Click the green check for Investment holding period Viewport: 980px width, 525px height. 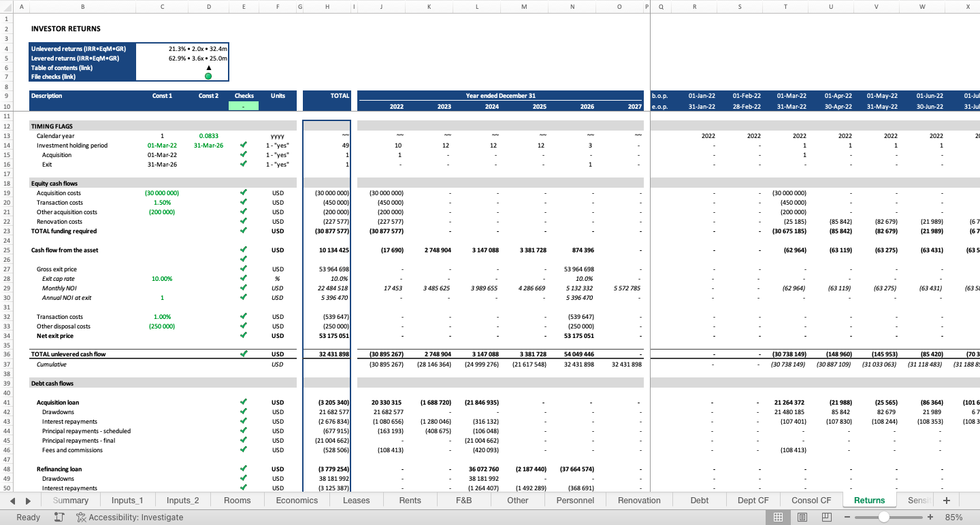(x=244, y=146)
